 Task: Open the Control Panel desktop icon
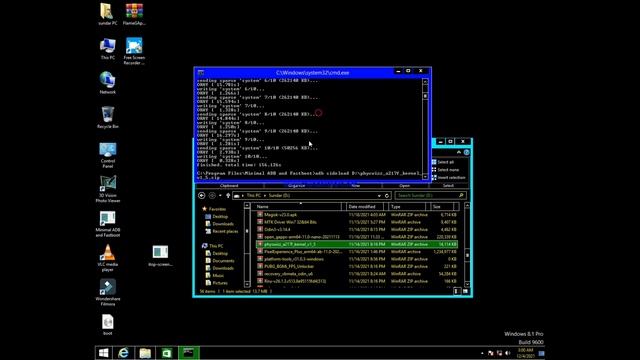coord(107,155)
